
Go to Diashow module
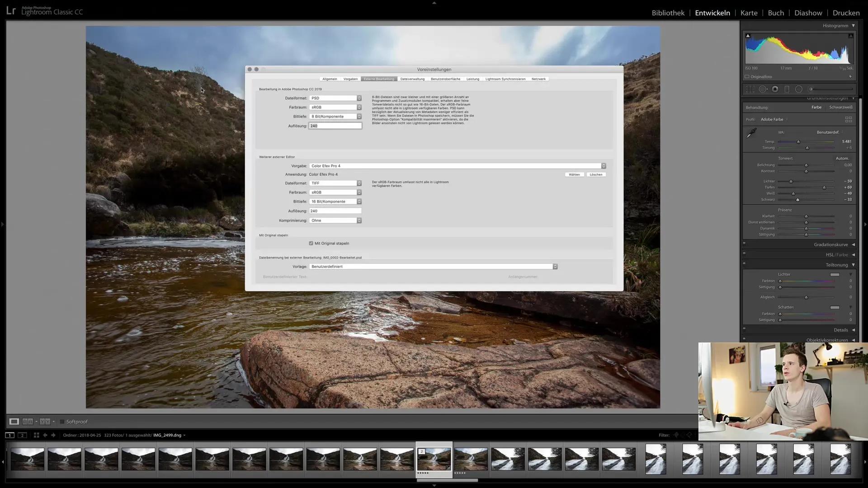[808, 13]
